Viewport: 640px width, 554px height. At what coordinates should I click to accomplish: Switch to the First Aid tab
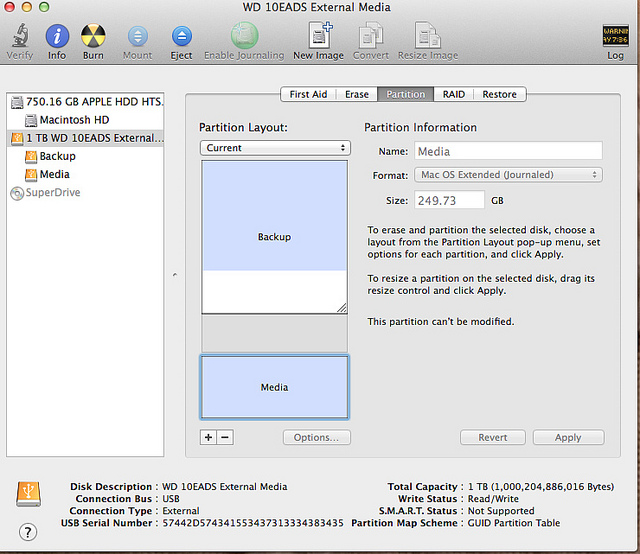pyautogui.click(x=308, y=94)
